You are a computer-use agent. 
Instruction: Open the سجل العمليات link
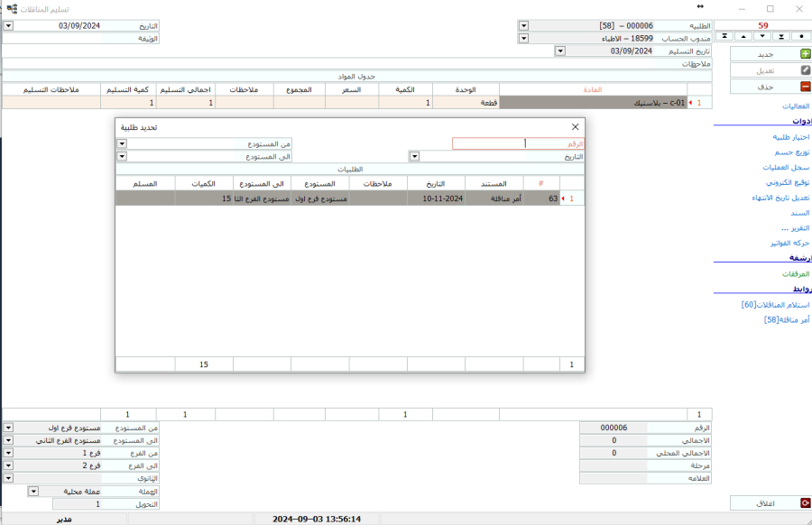pyautogui.click(x=786, y=167)
